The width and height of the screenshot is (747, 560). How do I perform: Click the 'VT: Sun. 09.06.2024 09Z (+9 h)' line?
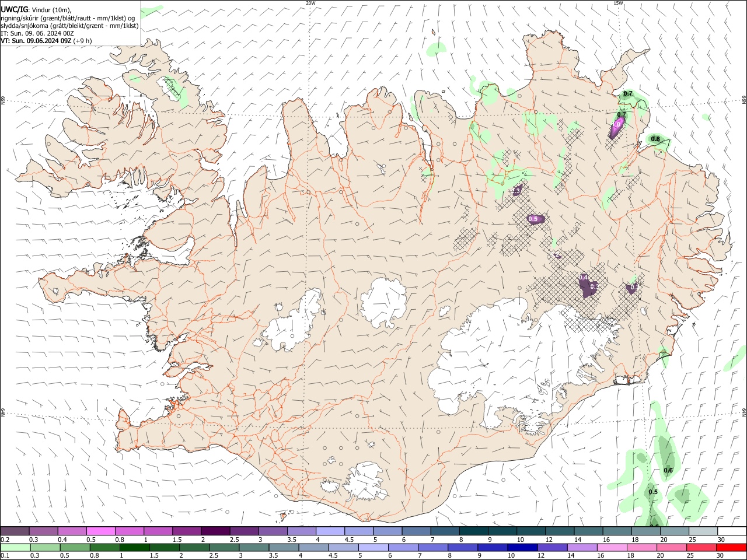pos(46,41)
